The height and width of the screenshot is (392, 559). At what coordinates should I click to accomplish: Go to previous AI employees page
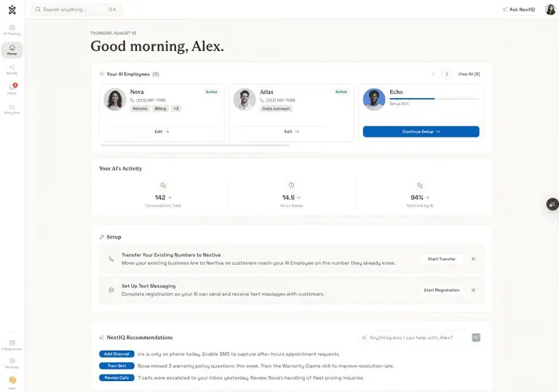pyautogui.click(x=434, y=74)
